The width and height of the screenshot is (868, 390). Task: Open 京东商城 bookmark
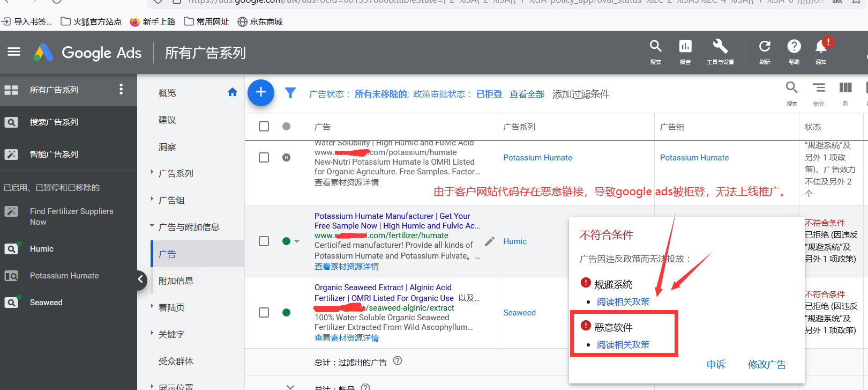click(x=260, y=21)
